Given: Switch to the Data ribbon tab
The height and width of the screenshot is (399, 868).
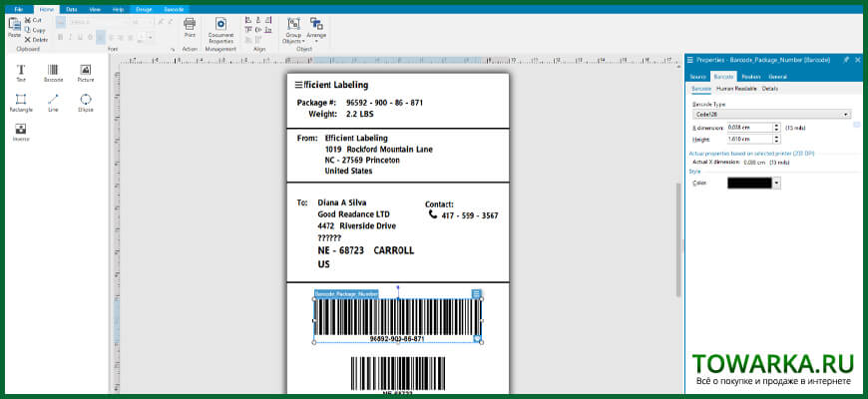Looking at the screenshot, I should 72,9.
